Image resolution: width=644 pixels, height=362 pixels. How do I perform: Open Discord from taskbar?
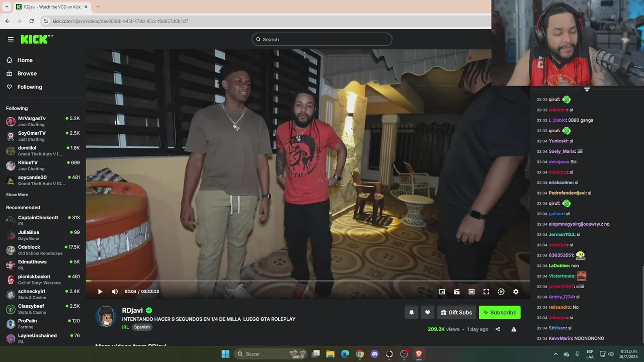pos(374,354)
